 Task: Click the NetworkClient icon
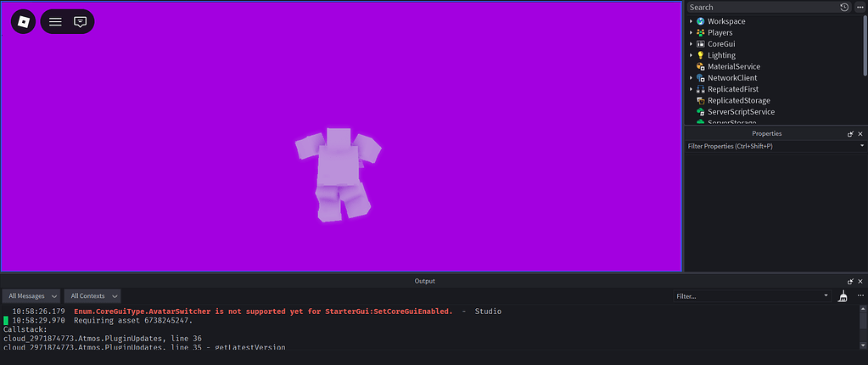[x=701, y=78]
